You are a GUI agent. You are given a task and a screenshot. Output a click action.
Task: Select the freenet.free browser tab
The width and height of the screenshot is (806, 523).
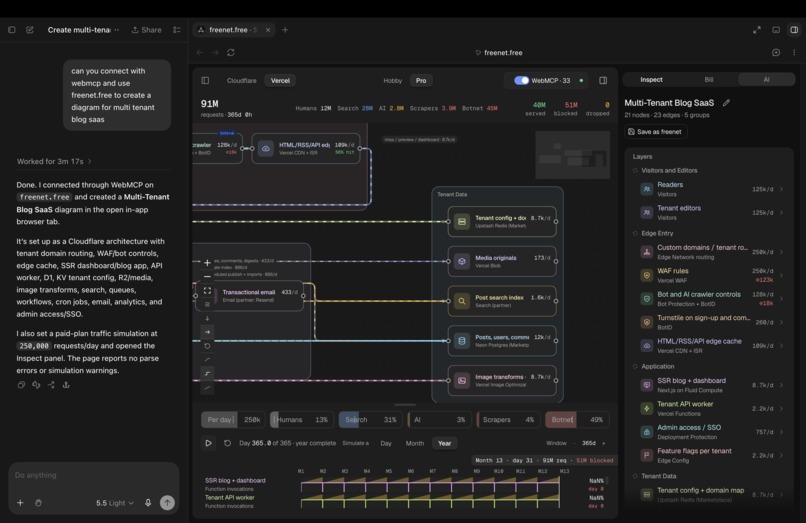tap(233, 30)
